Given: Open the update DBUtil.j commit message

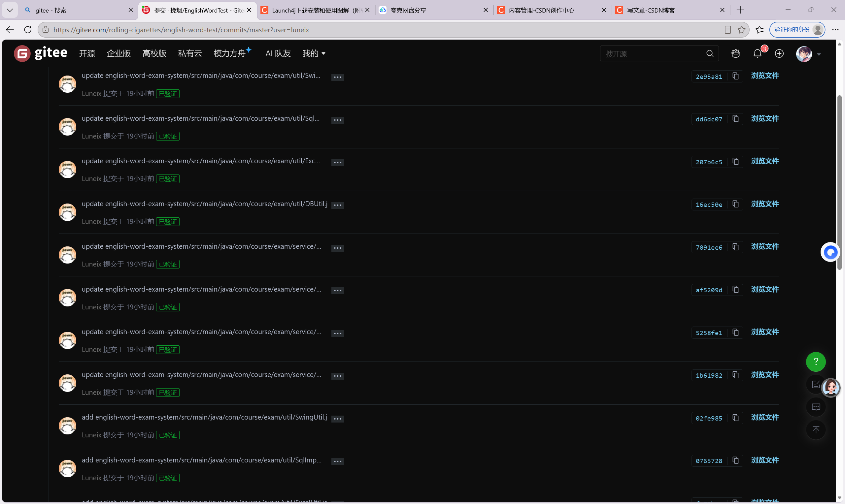Looking at the screenshot, I should 205,204.
